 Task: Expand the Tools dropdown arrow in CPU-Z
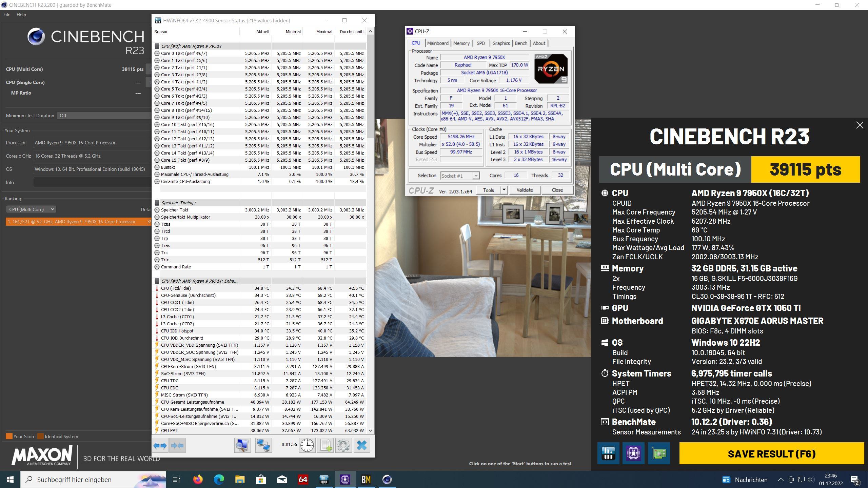(x=504, y=190)
